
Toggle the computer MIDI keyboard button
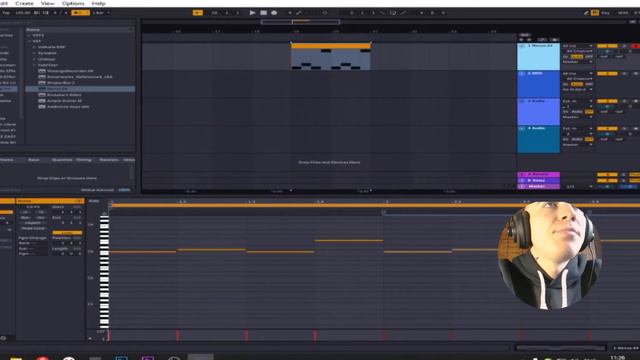click(x=595, y=13)
